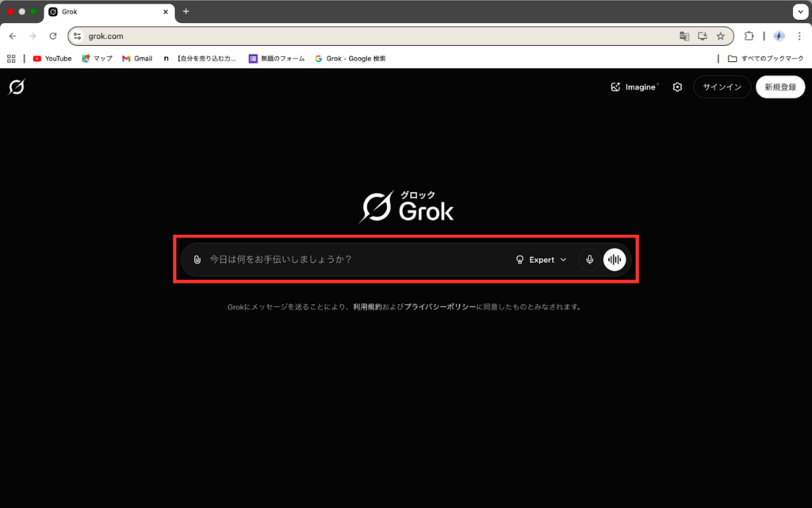Click the Grok logo in the top-left corner
This screenshot has width=812, height=508.
click(x=17, y=87)
